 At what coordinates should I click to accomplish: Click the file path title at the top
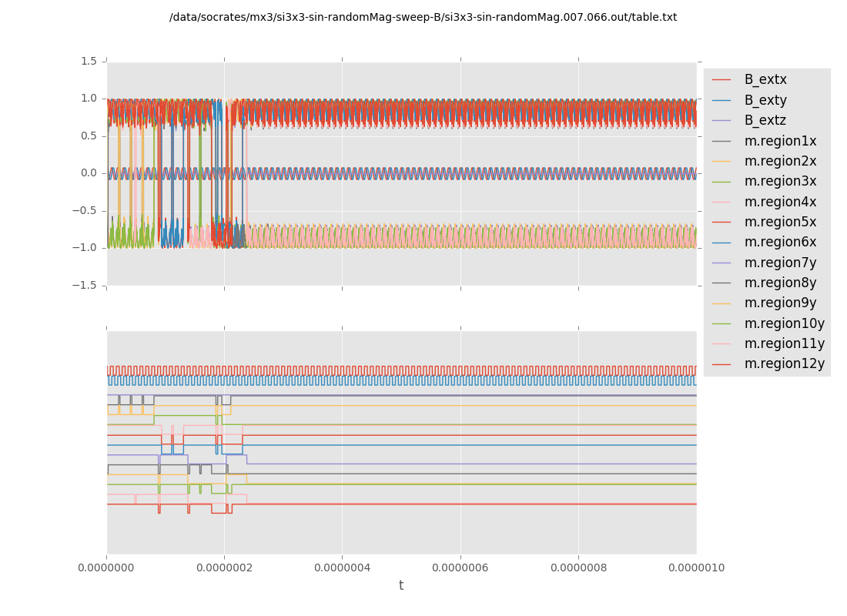(423, 17)
